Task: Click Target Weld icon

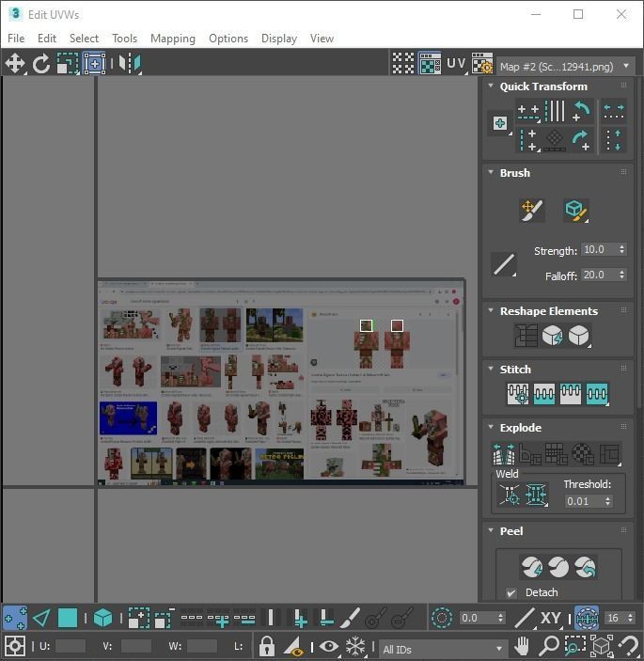Action: pos(510,495)
